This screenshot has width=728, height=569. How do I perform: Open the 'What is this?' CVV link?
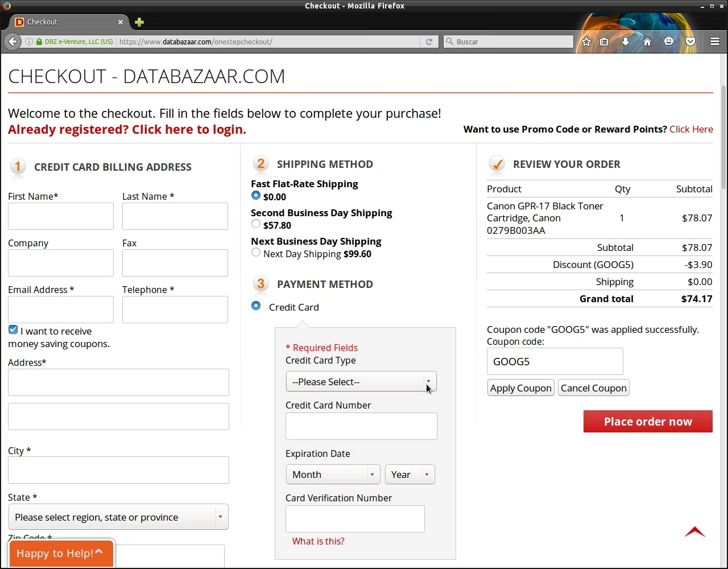click(x=318, y=541)
